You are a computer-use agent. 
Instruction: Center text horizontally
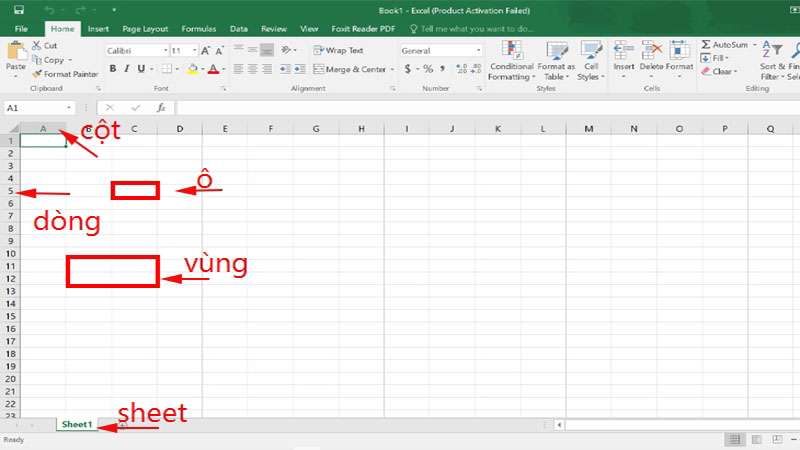[x=253, y=69]
